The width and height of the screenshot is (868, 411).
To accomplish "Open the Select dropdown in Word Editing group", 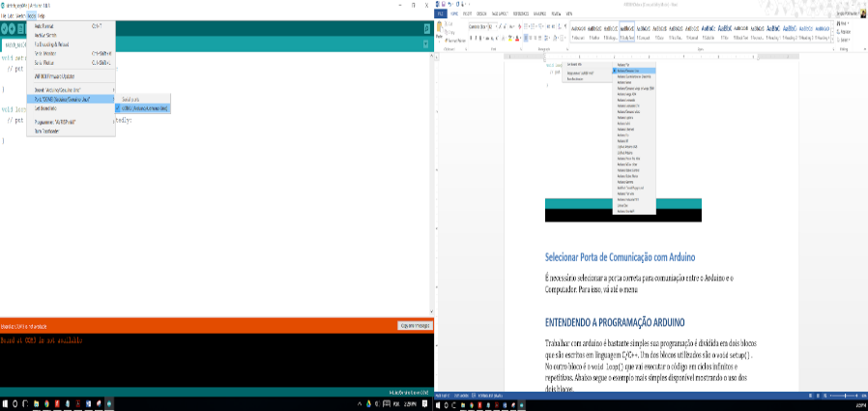I will coord(844,40).
